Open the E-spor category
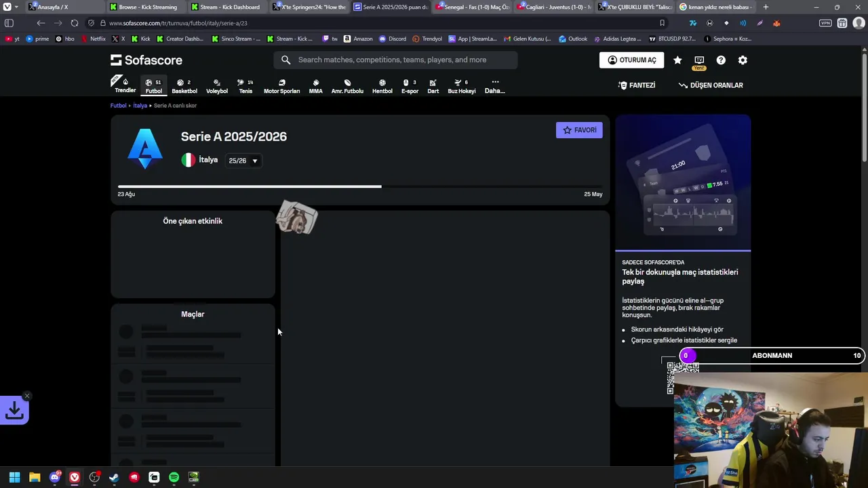868x488 pixels. point(410,85)
